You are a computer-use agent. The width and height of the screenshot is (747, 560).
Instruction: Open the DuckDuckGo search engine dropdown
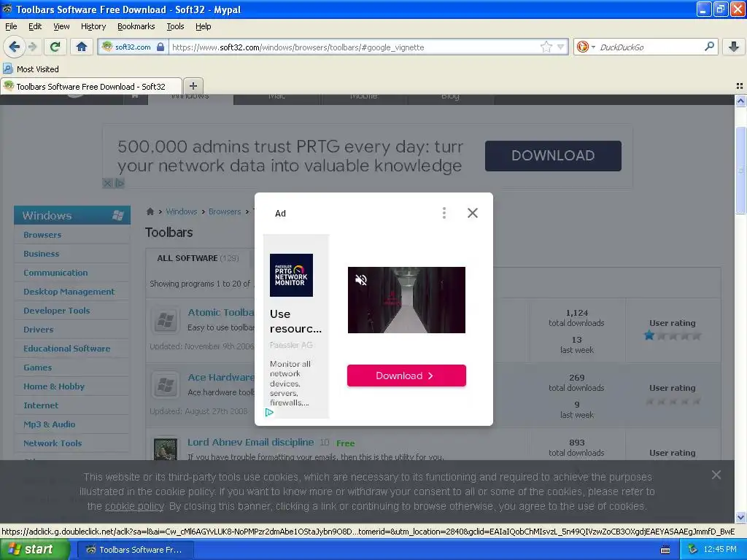tap(586, 47)
